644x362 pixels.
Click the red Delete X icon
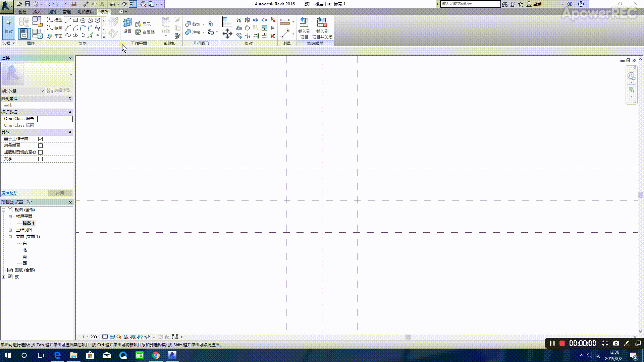(273, 36)
